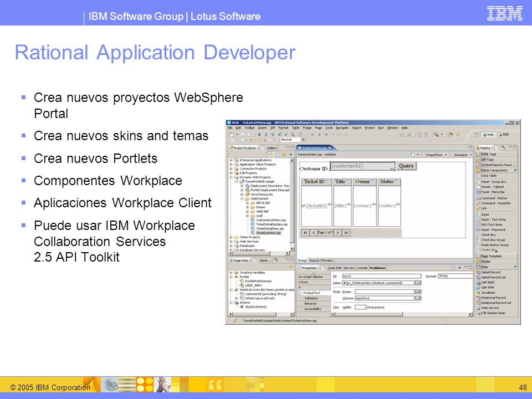Select Input - Password palette item
The height and width of the screenshot is (399, 532).
pyautogui.click(x=491, y=229)
